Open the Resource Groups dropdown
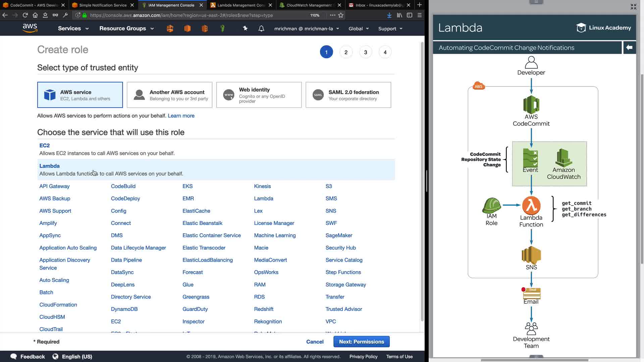 (126, 28)
